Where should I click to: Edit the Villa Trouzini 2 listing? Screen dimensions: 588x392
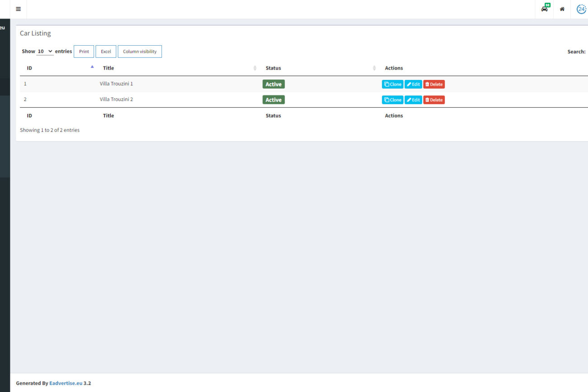(413, 100)
